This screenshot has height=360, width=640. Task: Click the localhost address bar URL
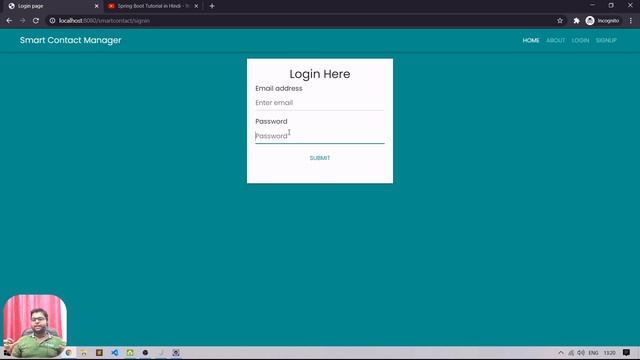[x=104, y=20]
